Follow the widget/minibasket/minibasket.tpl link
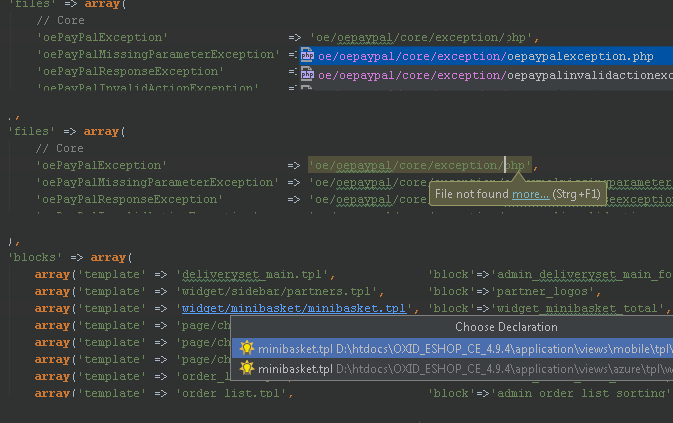Viewport: 673px width, 423px height. coord(294,308)
